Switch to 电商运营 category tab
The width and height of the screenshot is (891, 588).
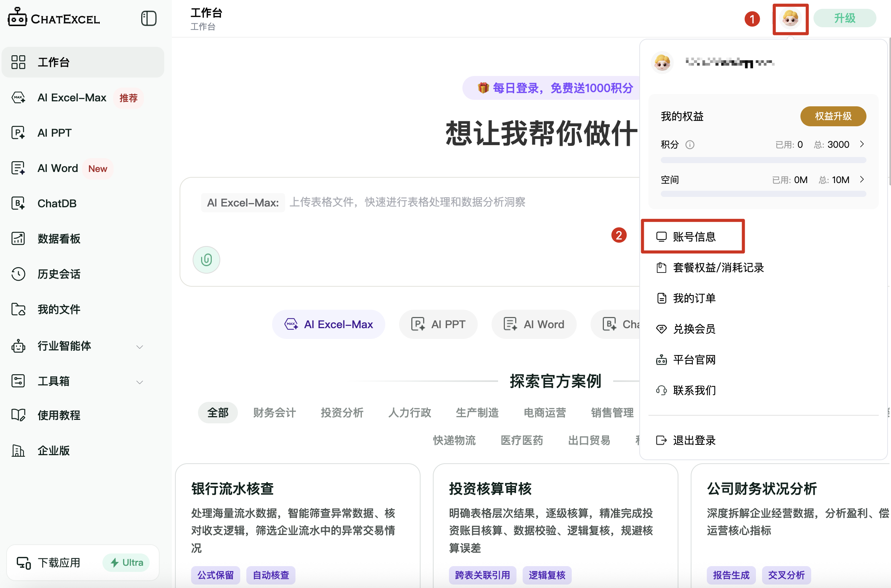[545, 413]
